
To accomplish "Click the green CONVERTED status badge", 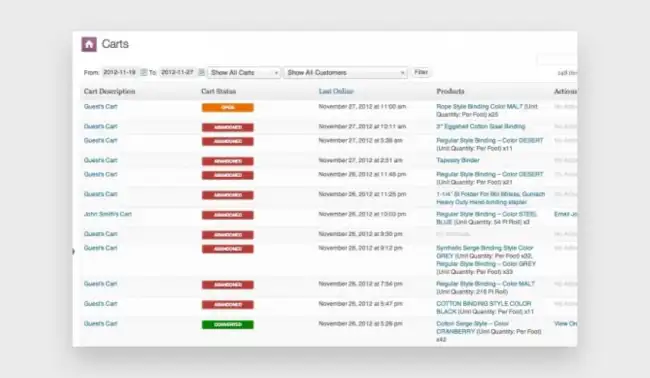I will (x=228, y=325).
